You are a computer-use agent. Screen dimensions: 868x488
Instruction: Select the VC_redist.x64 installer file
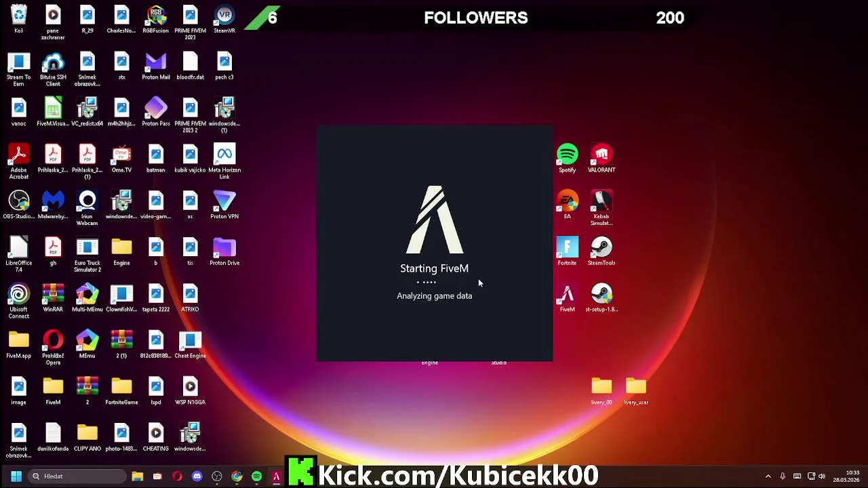pyautogui.click(x=87, y=113)
